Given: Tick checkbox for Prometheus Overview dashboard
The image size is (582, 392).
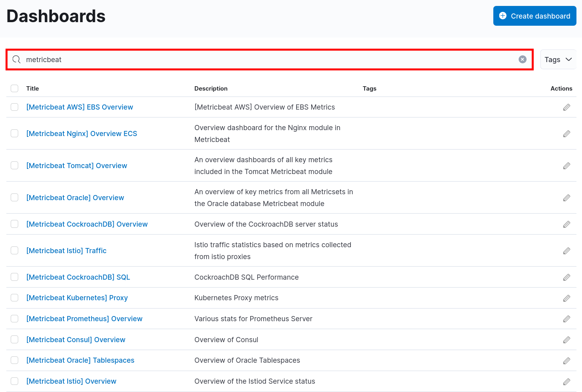Looking at the screenshot, I should pyautogui.click(x=15, y=319).
